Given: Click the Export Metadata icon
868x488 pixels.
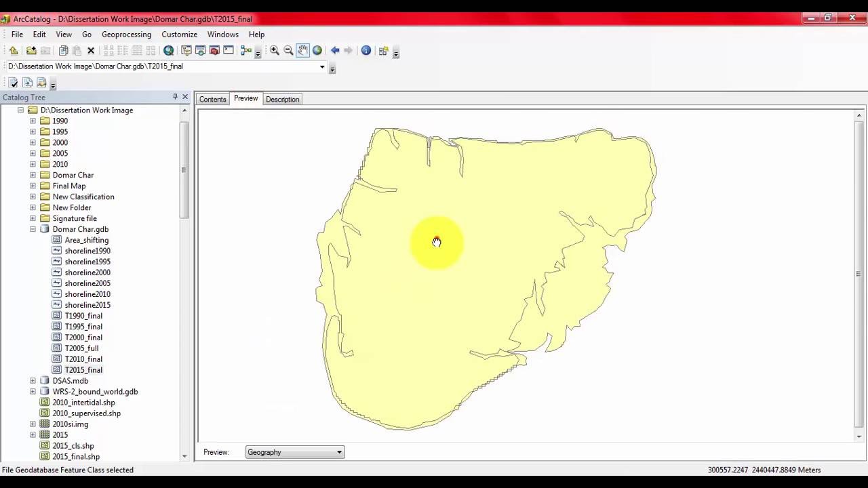Looking at the screenshot, I should click(27, 83).
